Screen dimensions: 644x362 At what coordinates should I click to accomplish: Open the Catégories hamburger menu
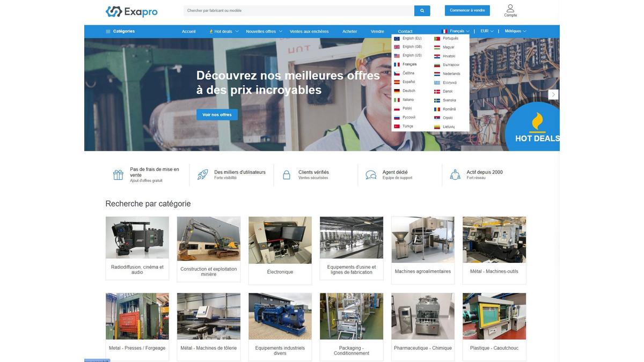click(120, 31)
